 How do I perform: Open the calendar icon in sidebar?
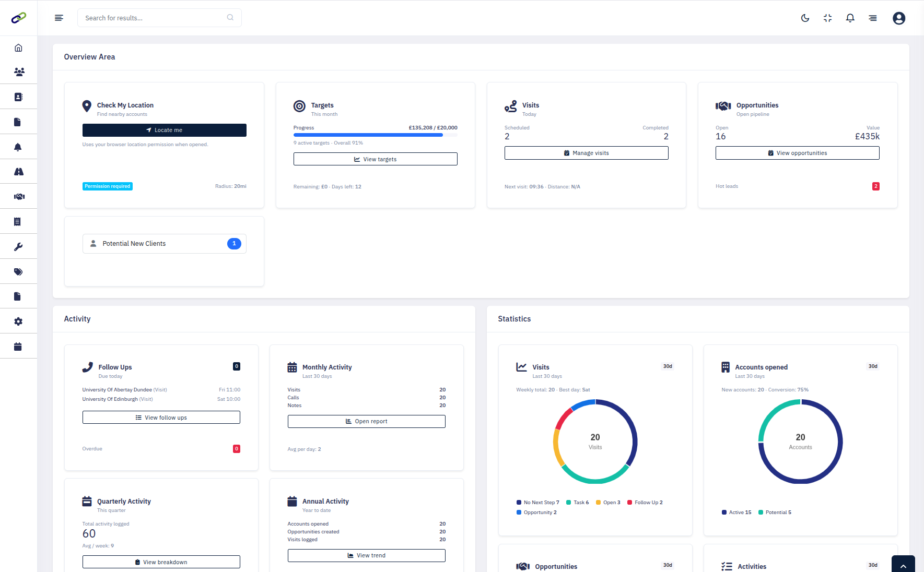coord(18,347)
